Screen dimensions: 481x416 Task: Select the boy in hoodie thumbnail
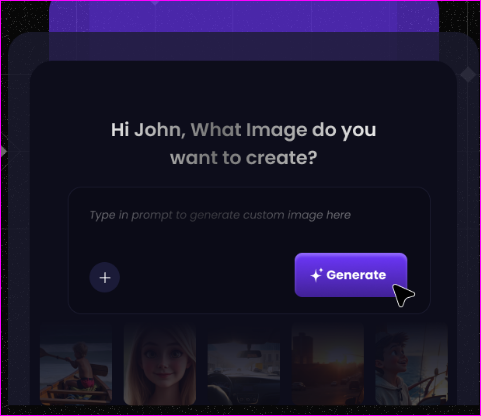[412, 365]
